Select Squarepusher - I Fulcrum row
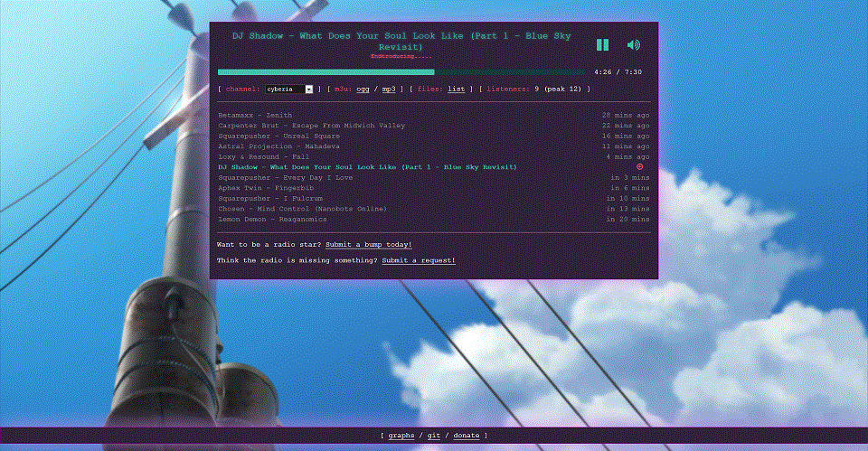 [x=433, y=199]
